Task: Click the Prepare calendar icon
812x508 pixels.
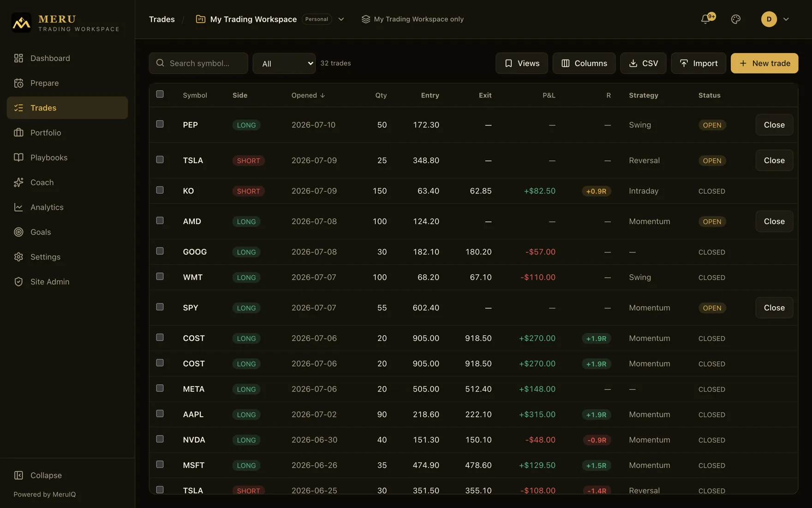Action: (18, 83)
